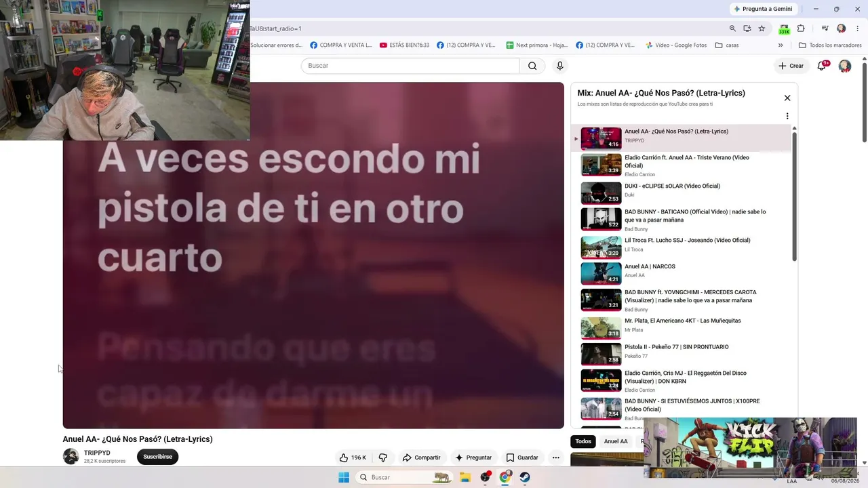
Task: Click the install app icon in address bar
Action: pos(747,28)
